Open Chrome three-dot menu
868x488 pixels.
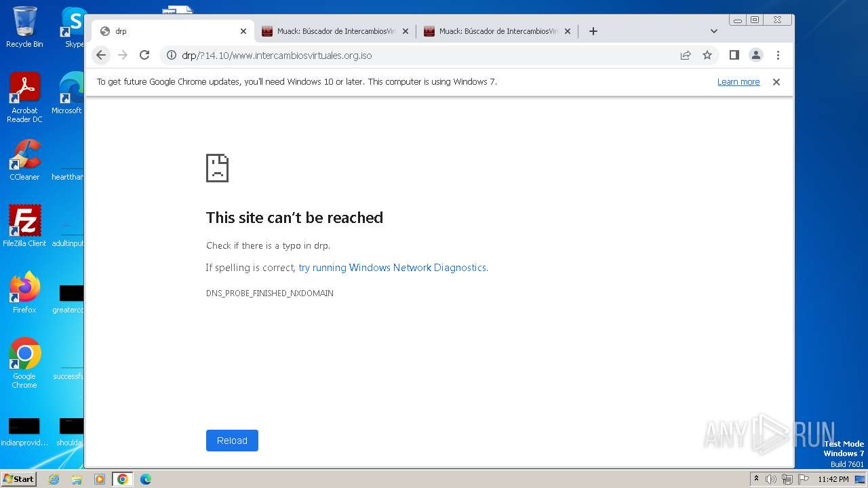pos(778,55)
